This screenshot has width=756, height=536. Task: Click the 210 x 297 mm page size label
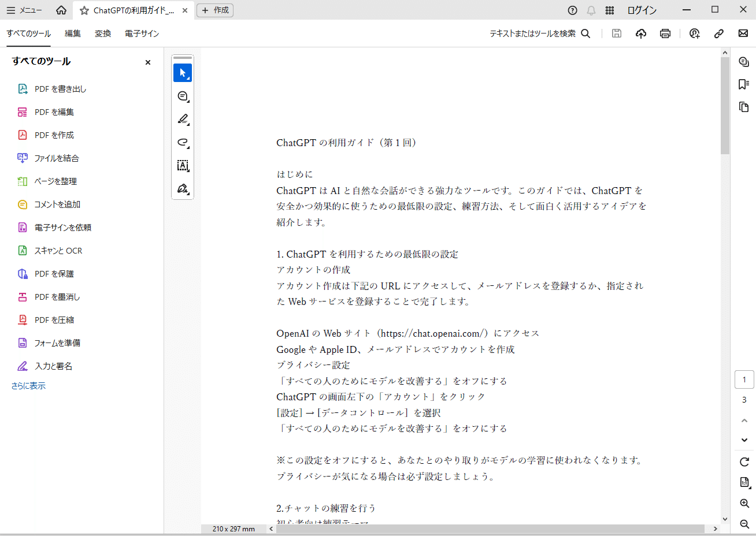click(234, 528)
